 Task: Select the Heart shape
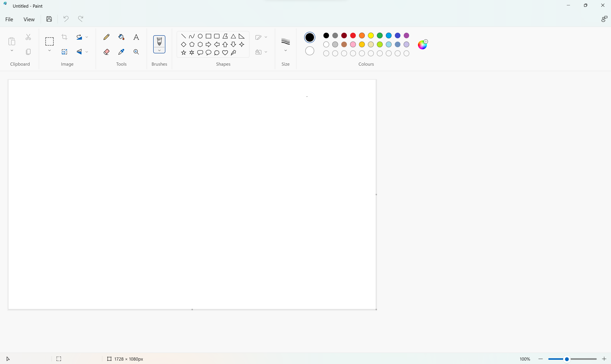225,52
